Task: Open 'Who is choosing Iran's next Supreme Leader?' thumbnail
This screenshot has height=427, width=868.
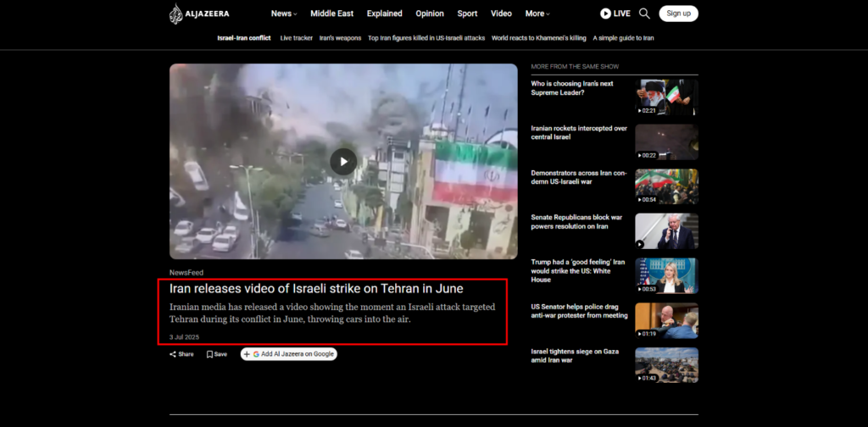Action: tap(666, 97)
